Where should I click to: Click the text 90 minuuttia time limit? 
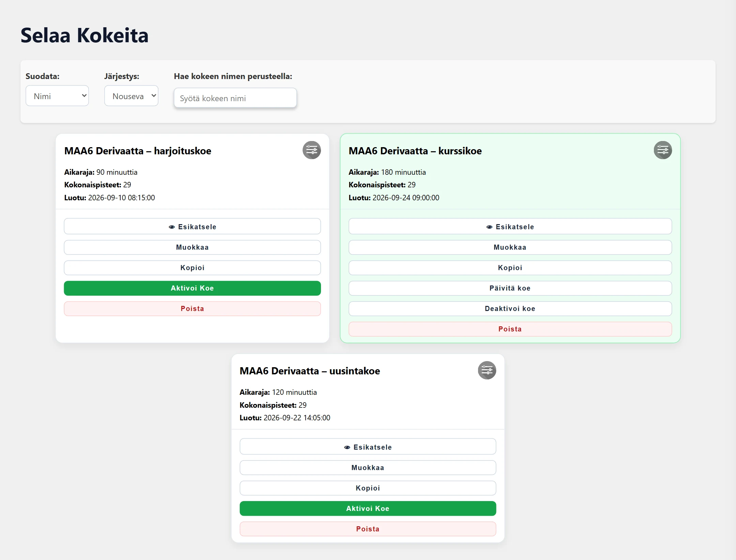tap(117, 172)
